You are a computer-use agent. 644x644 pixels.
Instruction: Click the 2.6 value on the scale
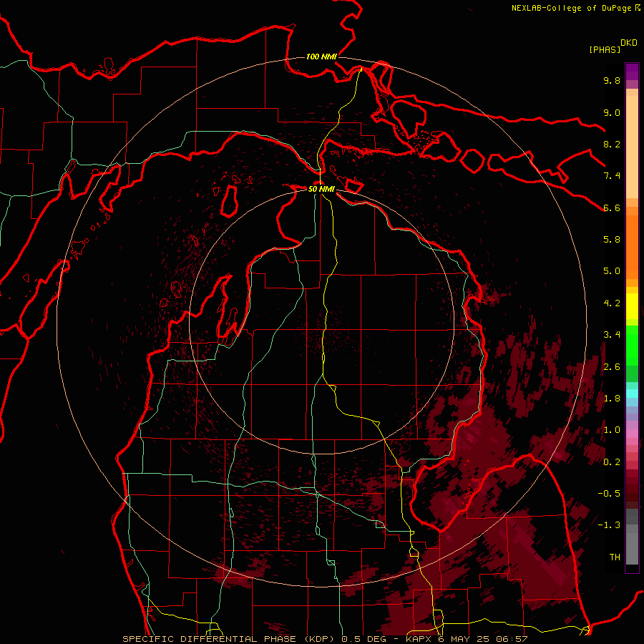(612, 367)
